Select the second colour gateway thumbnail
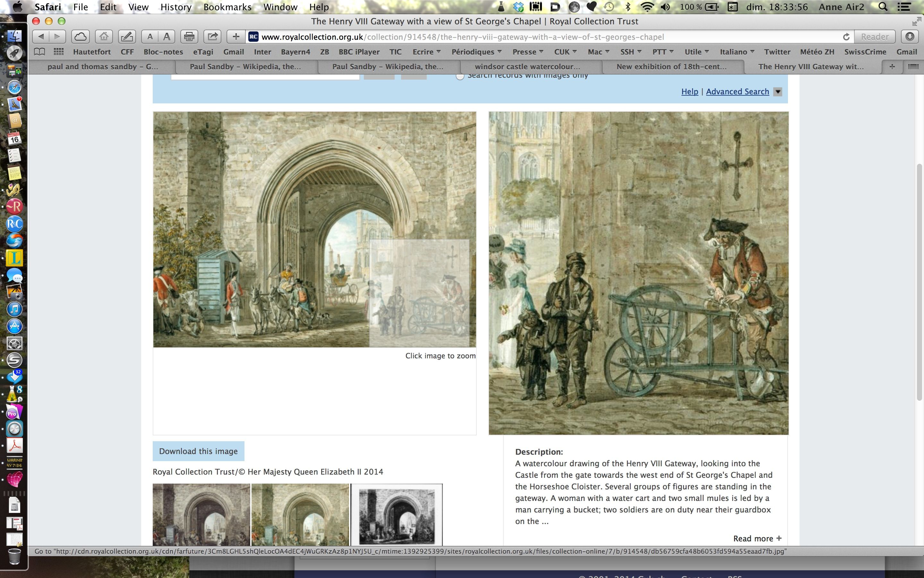Viewport: 924px width, 578px height. (x=300, y=514)
